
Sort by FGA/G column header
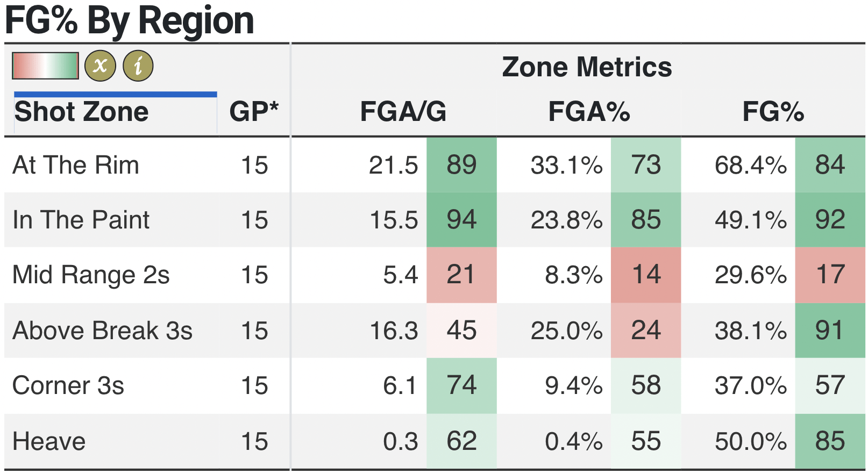(x=403, y=112)
